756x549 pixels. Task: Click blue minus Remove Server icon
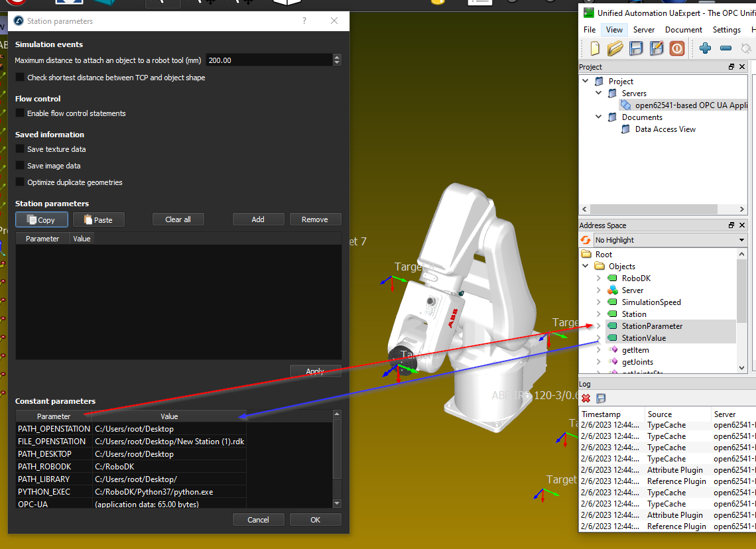[x=725, y=48]
